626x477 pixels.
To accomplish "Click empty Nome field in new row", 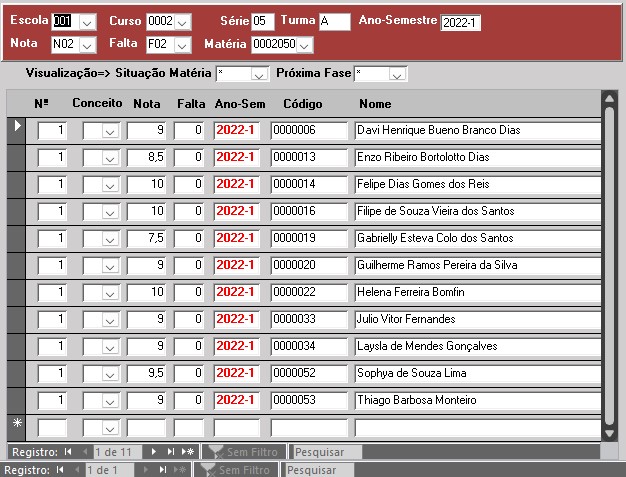I will tap(477, 428).
